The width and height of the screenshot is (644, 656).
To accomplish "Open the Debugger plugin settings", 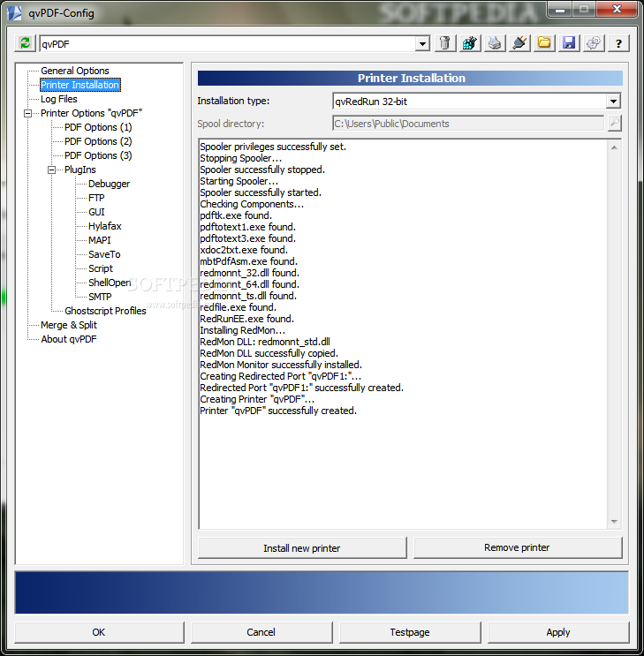I will point(109,184).
